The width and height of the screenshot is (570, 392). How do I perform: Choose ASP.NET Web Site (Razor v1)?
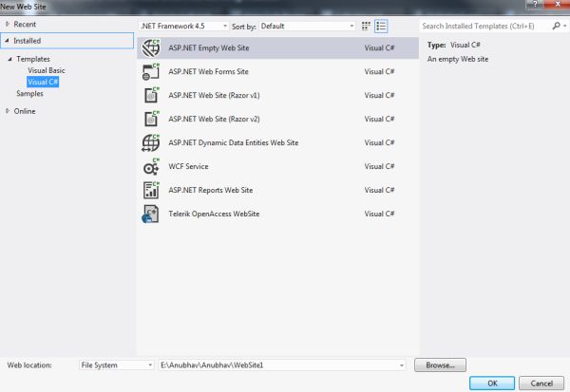[277, 95]
